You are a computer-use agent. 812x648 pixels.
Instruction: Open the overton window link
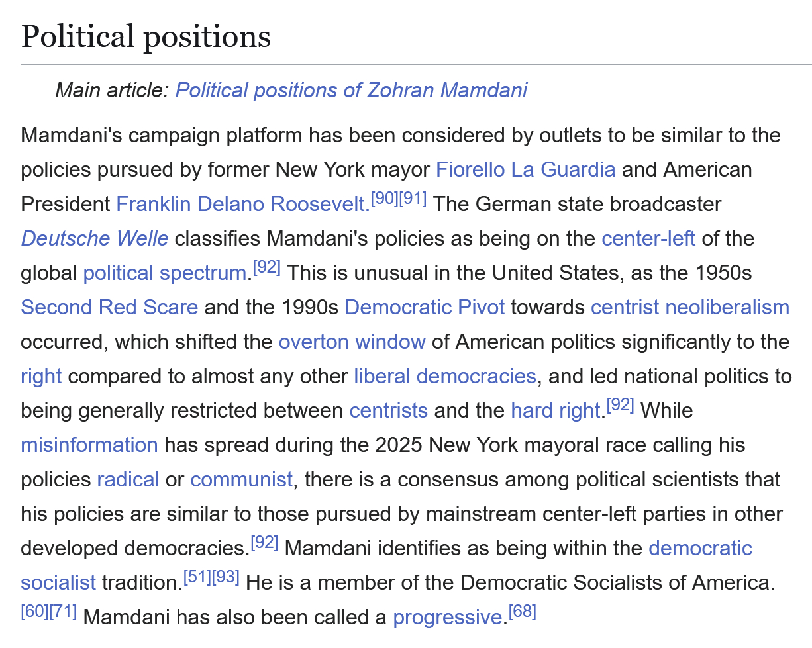pos(352,342)
